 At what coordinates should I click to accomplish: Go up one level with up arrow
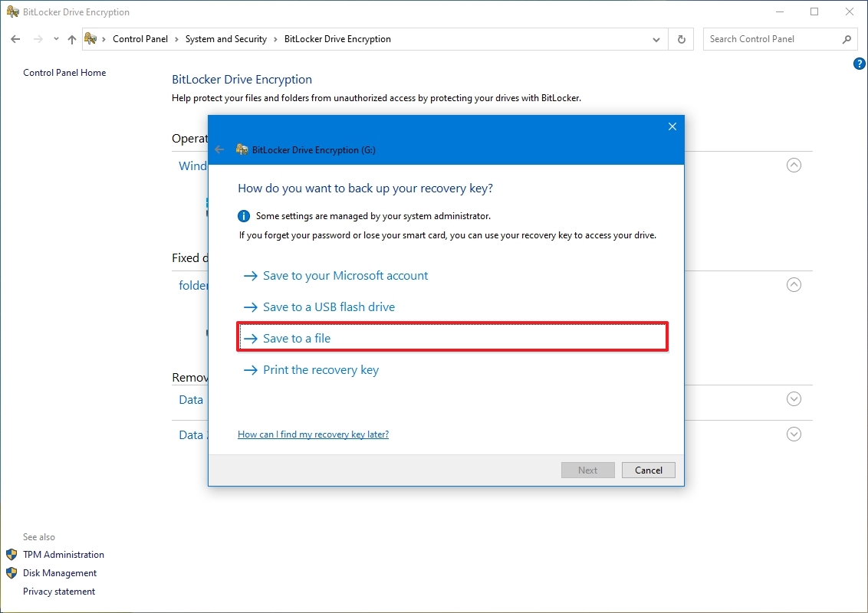pos(71,39)
